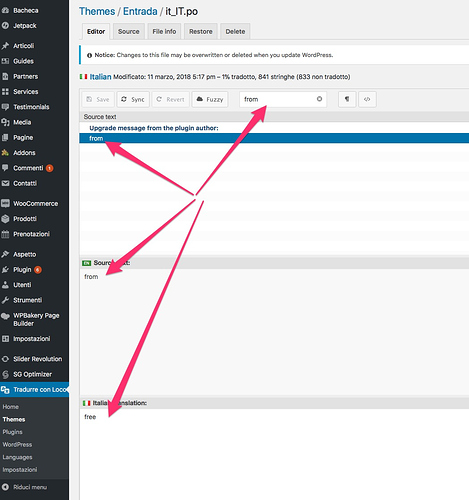Click the Jetpack sidebar icon
Image resolution: width=469 pixels, height=500 pixels.
click(x=5, y=26)
